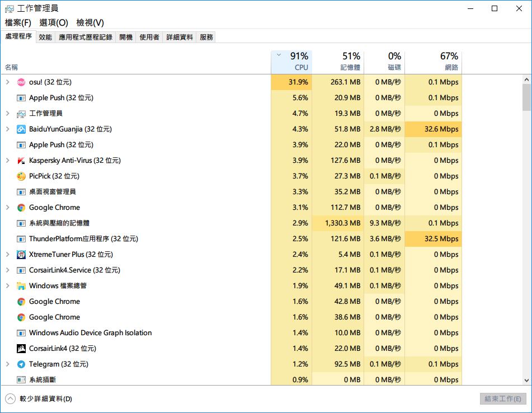Click the Task Manager title bar icon
Image resolution: width=532 pixels, height=413 pixels.
pos(10,8)
